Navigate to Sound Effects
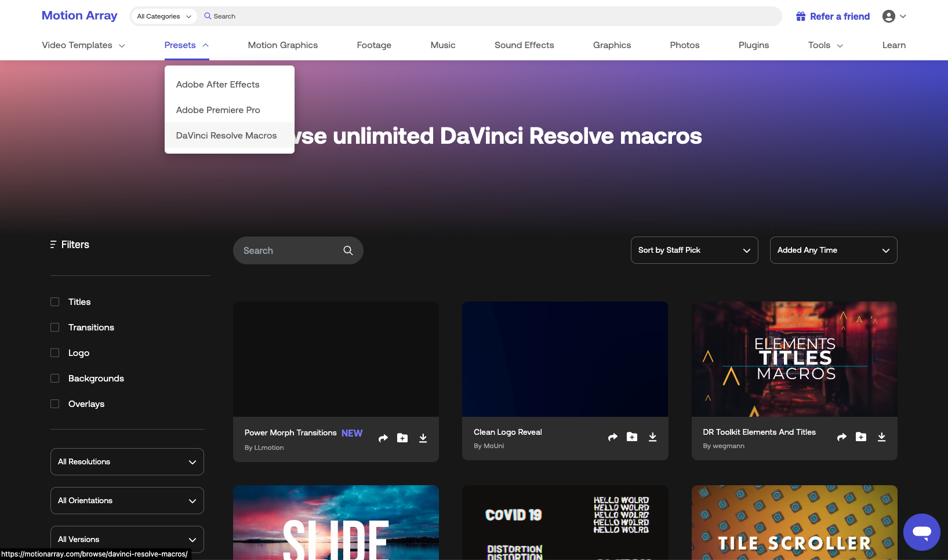This screenshot has width=948, height=560. click(524, 45)
